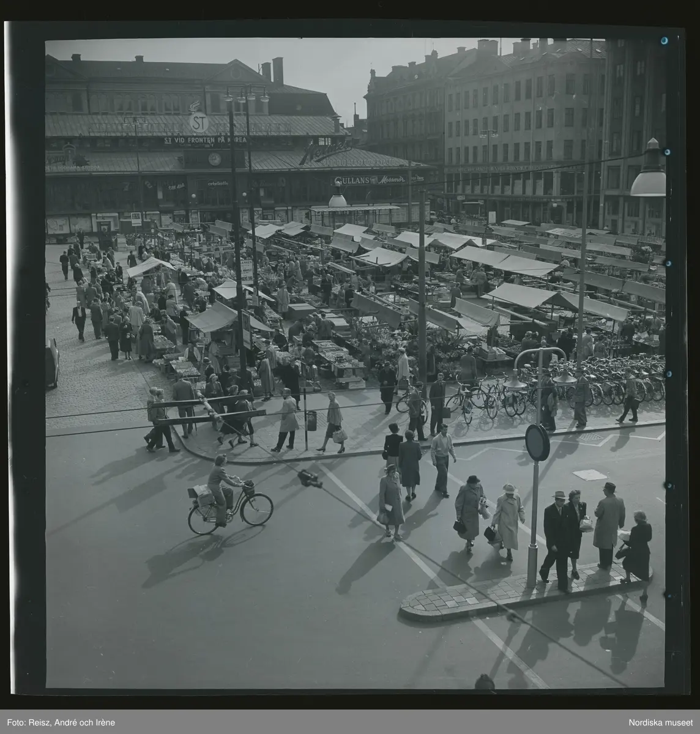Click the round traffic sign on the pole
The height and width of the screenshot is (734, 700).
537,442
